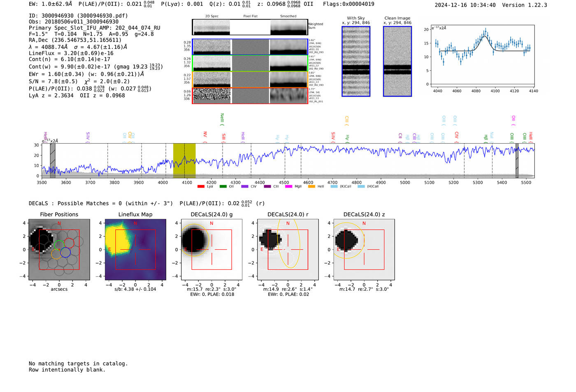Image resolution: width=576 pixels, height=392 pixels.
Task: Click the Pixel Flat column header
Action: coord(250,16)
